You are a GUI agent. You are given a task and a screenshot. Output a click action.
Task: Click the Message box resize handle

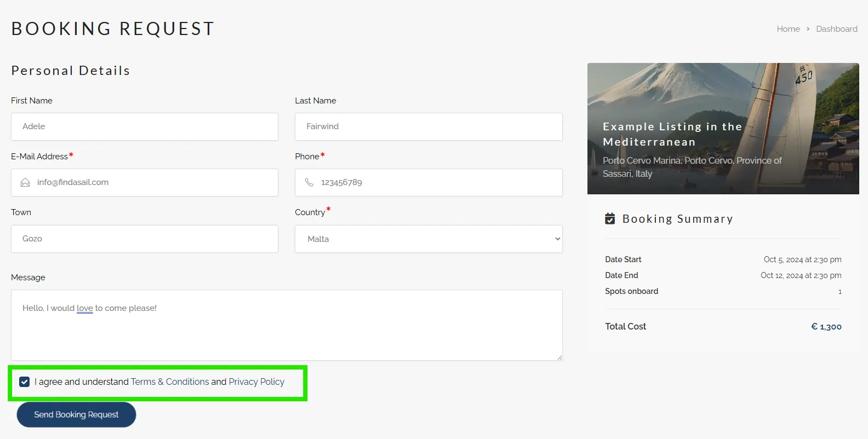click(559, 357)
